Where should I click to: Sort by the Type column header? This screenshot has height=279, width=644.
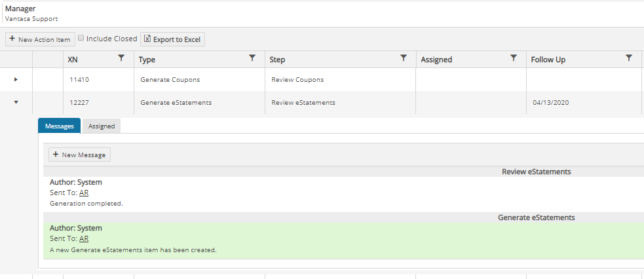[148, 60]
